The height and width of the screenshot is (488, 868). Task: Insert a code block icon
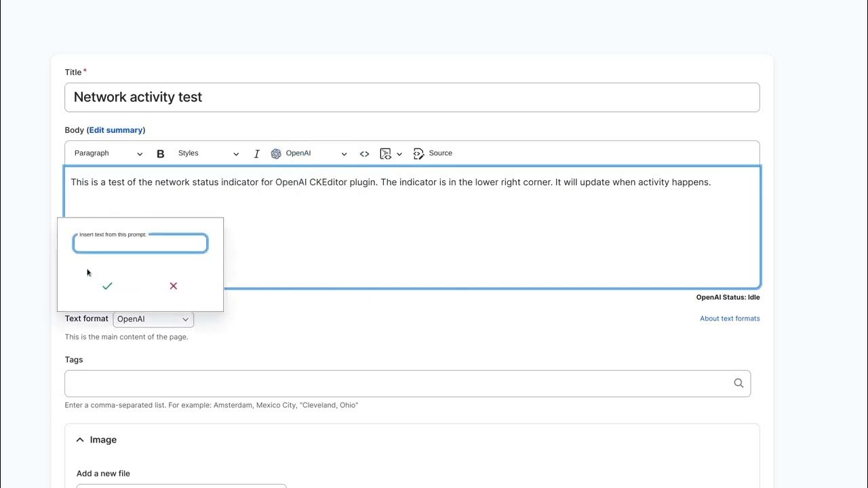pyautogui.click(x=385, y=154)
